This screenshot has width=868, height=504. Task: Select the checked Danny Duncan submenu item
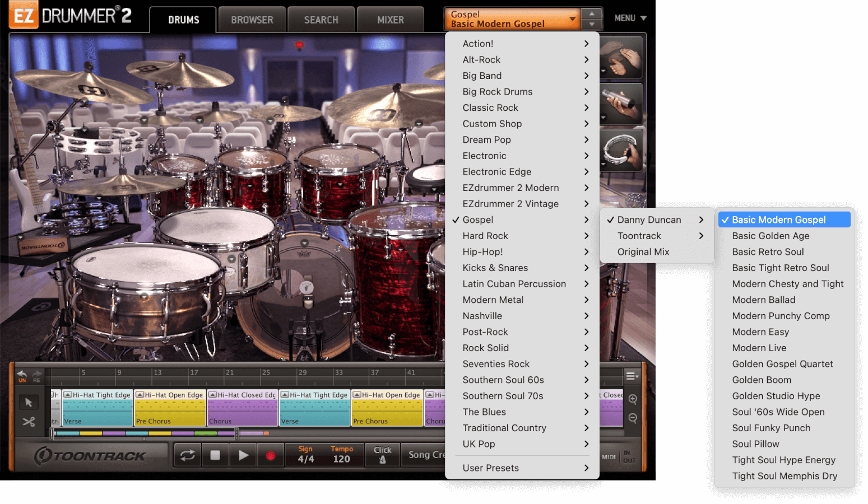tap(657, 220)
